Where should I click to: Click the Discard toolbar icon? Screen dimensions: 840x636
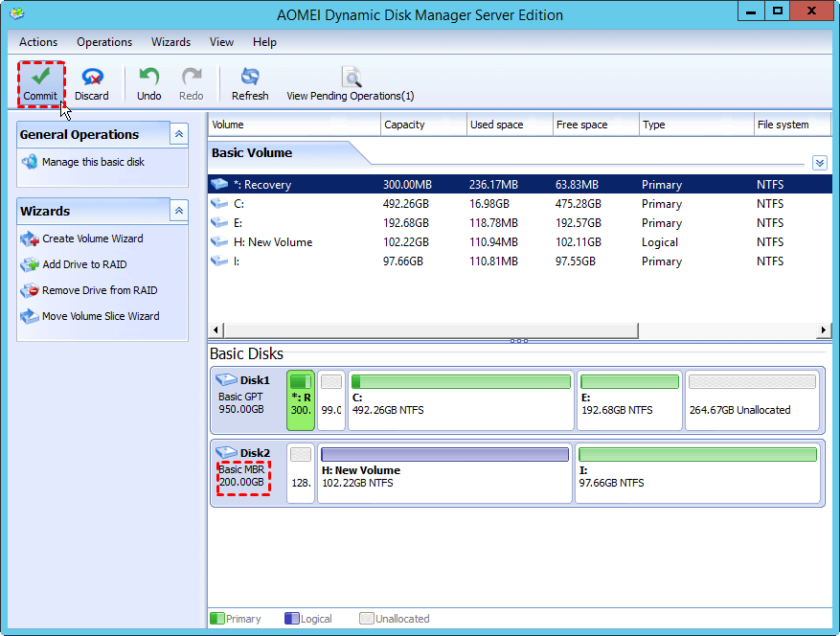click(x=92, y=77)
